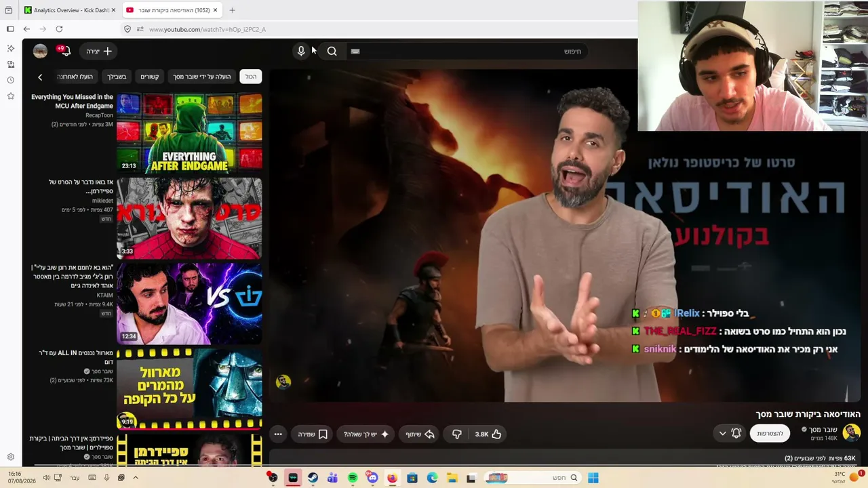Open the sidebar settings gear icon
The image size is (868, 488).
(10, 457)
